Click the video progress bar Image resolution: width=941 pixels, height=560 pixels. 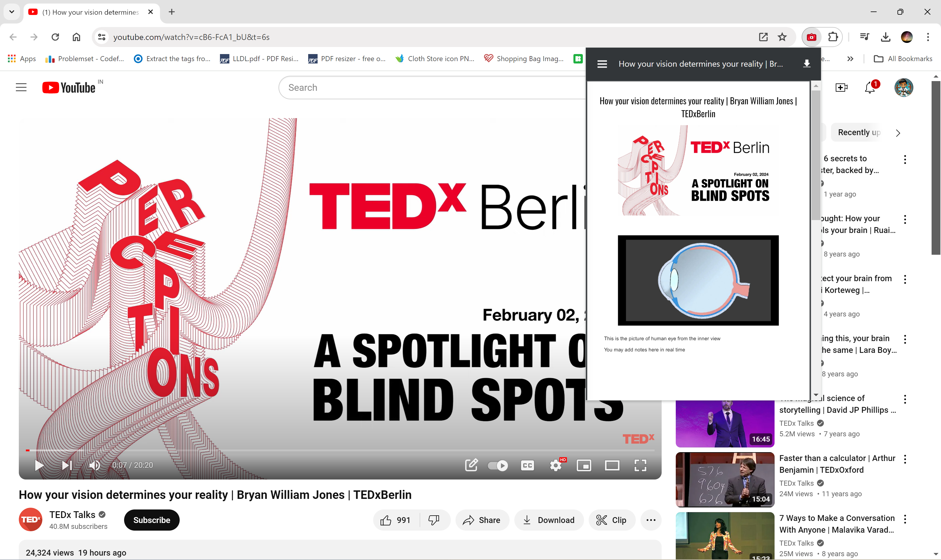340,450
